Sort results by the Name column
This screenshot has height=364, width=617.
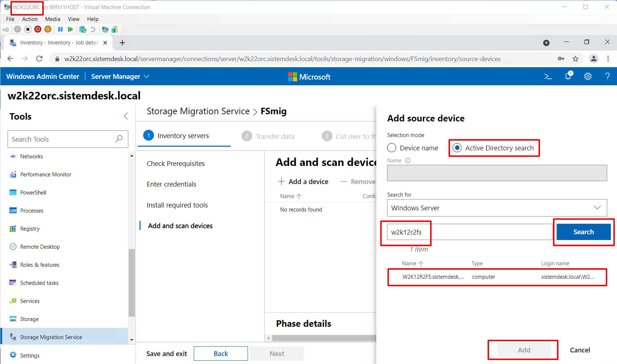(412, 264)
